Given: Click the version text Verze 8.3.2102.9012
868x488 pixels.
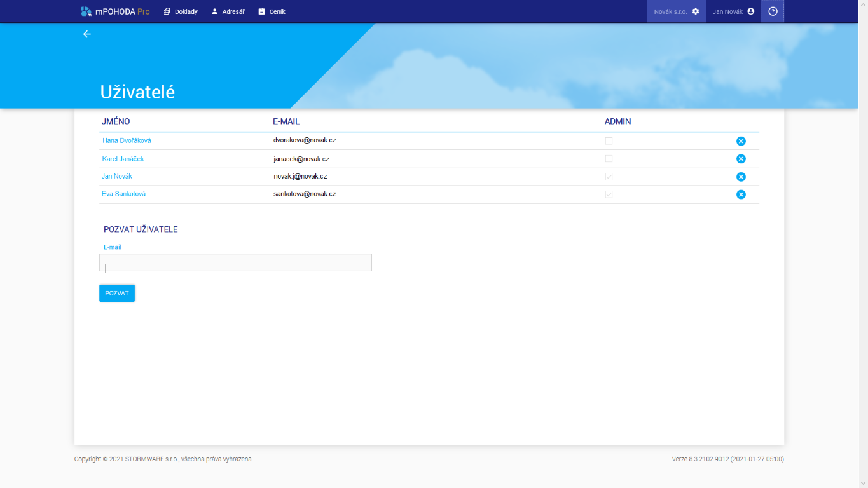Looking at the screenshot, I should [x=727, y=459].
